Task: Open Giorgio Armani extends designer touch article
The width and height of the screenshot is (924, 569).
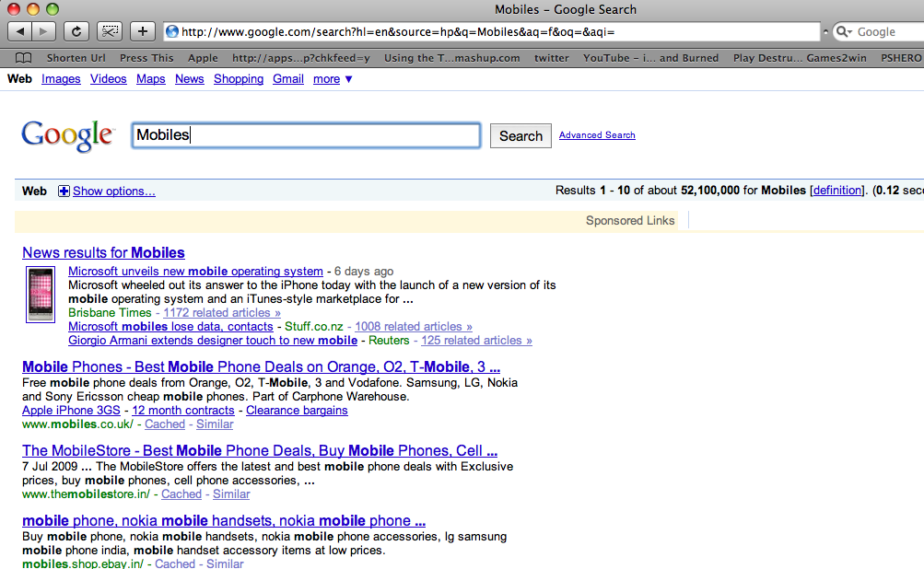Action: [213, 341]
